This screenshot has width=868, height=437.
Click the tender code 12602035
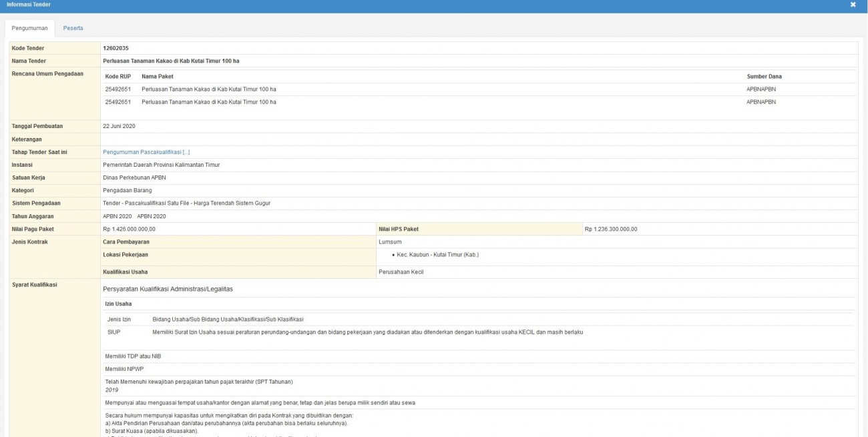click(116, 48)
